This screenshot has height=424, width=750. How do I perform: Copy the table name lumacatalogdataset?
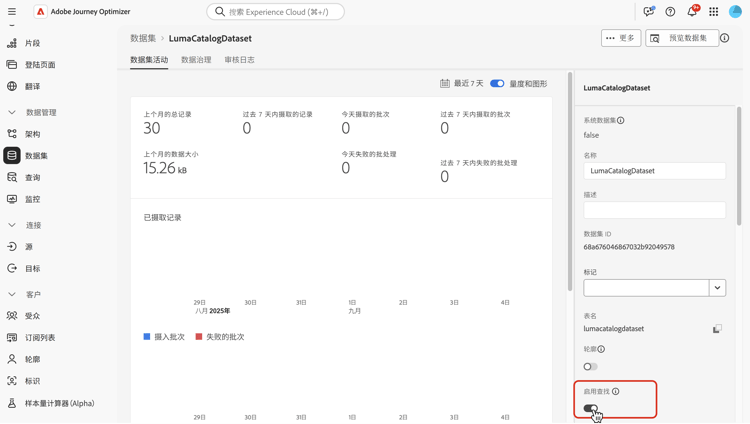(x=717, y=329)
